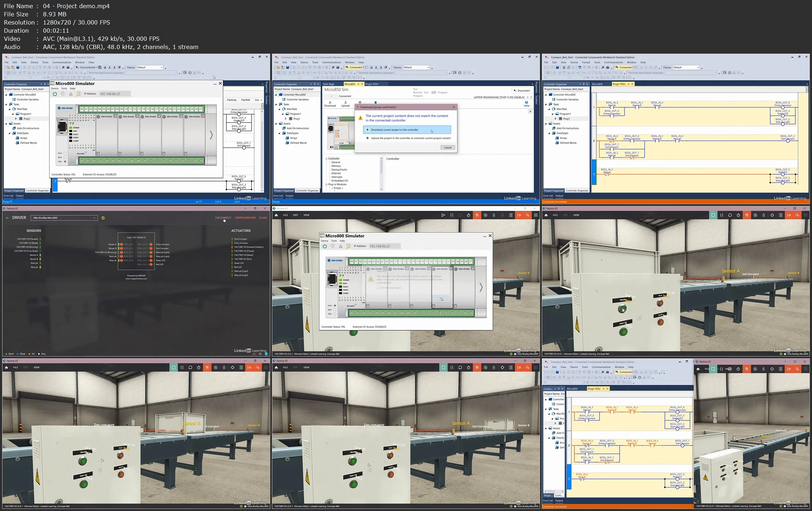
Task: Choose 'Download current project to the controller'
Action: click(x=407, y=130)
